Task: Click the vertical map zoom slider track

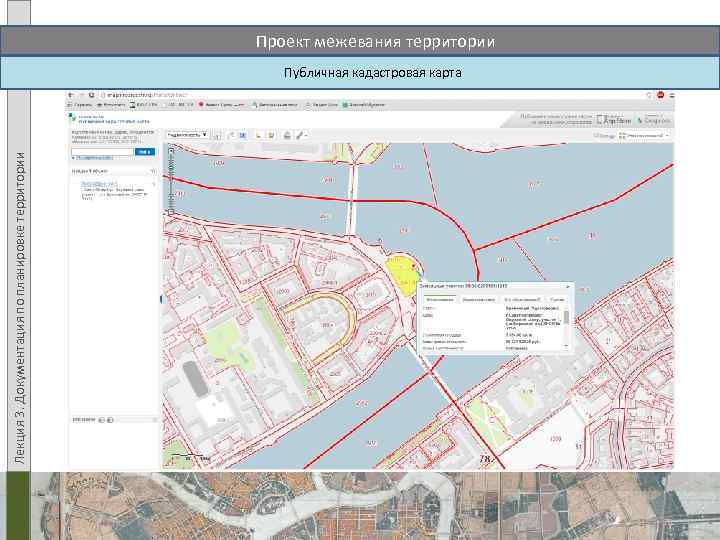Action: 171,181
